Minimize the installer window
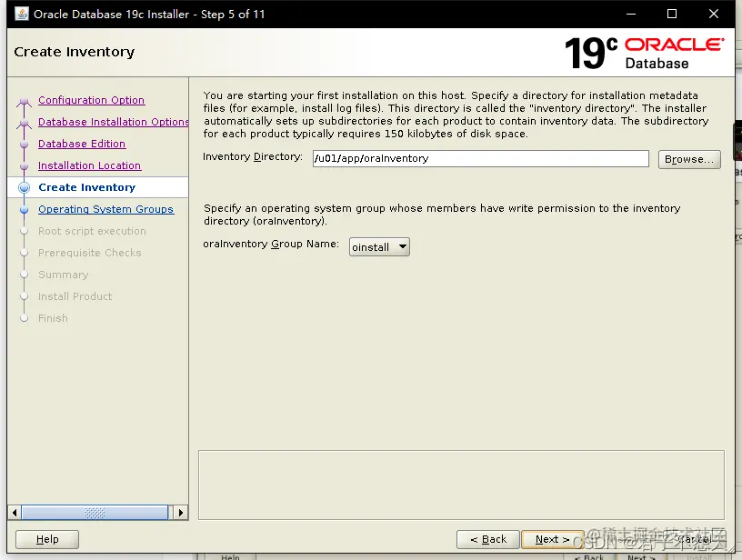This screenshot has height=560, width=742. pos(631,14)
